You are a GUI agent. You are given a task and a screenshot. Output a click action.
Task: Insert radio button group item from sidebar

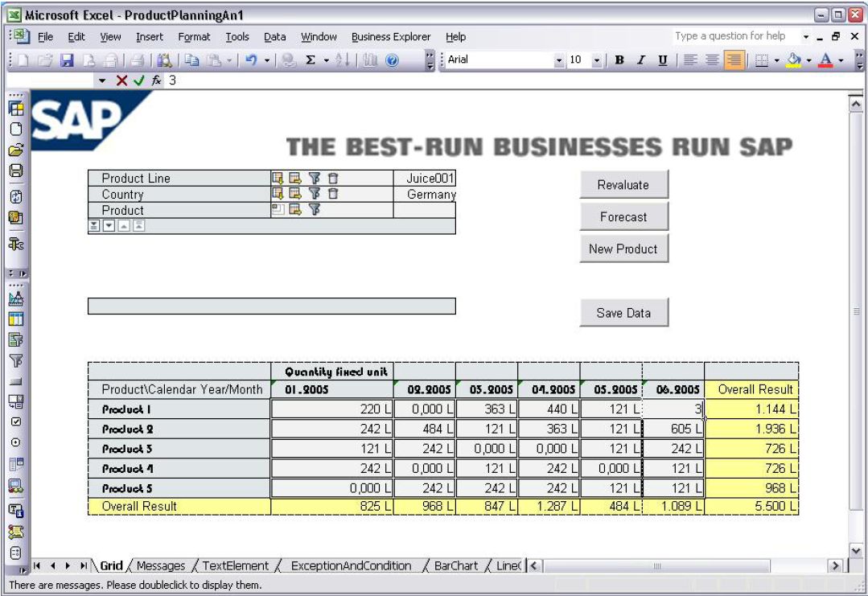coord(16,442)
